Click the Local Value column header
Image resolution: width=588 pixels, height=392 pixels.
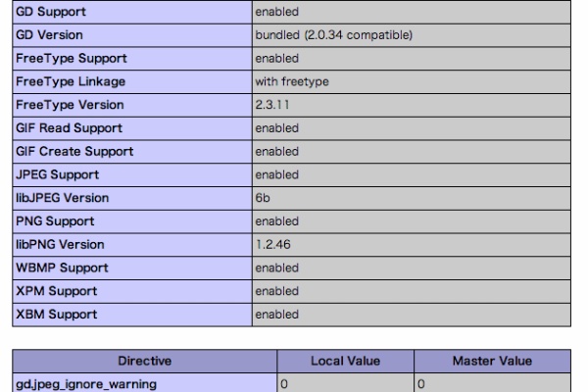(x=345, y=361)
